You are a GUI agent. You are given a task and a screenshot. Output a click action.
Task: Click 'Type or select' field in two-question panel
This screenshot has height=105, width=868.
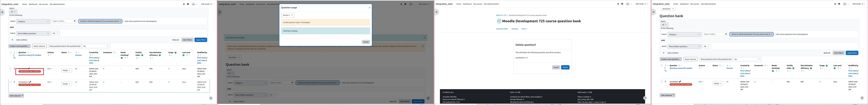click(64, 21)
